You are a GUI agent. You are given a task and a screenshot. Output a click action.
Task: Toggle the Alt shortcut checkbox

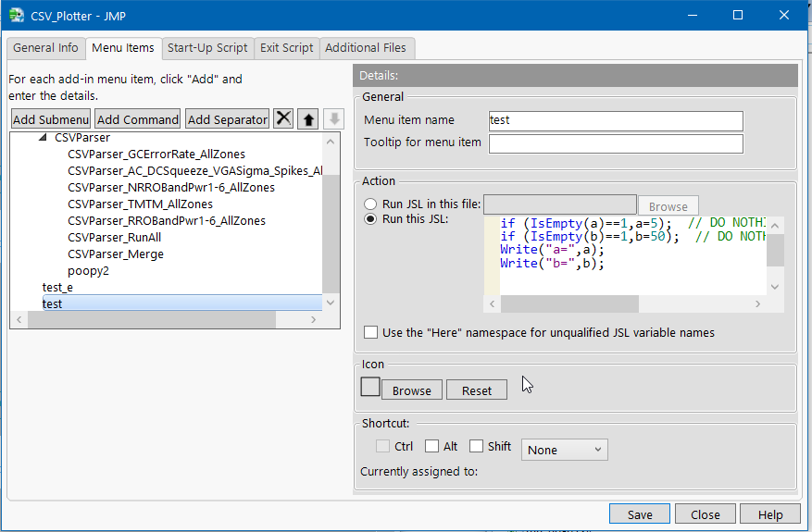pyautogui.click(x=431, y=446)
